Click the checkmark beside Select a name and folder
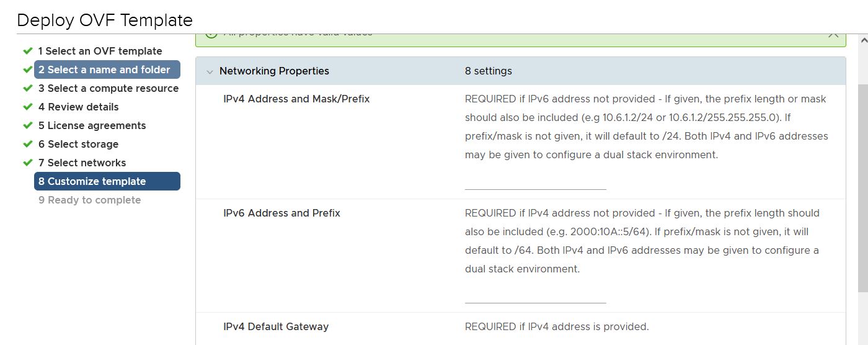Screen dimensions: 868x345 click(27, 69)
